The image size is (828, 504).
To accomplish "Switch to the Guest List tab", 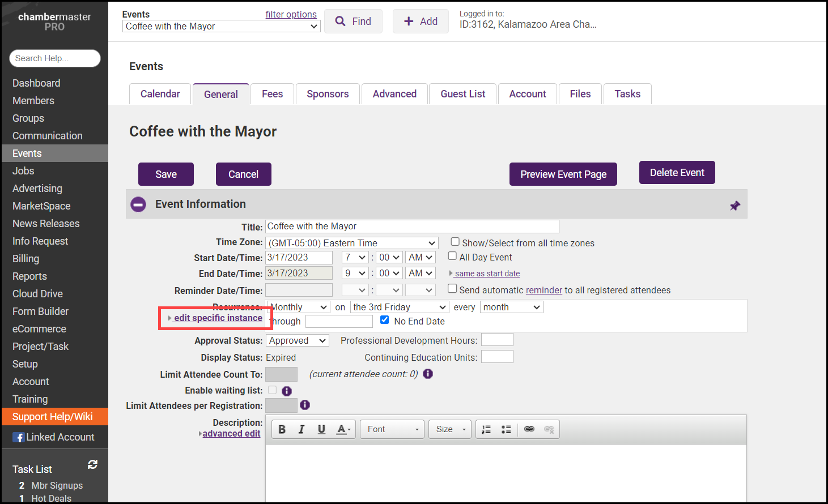I will (462, 94).
